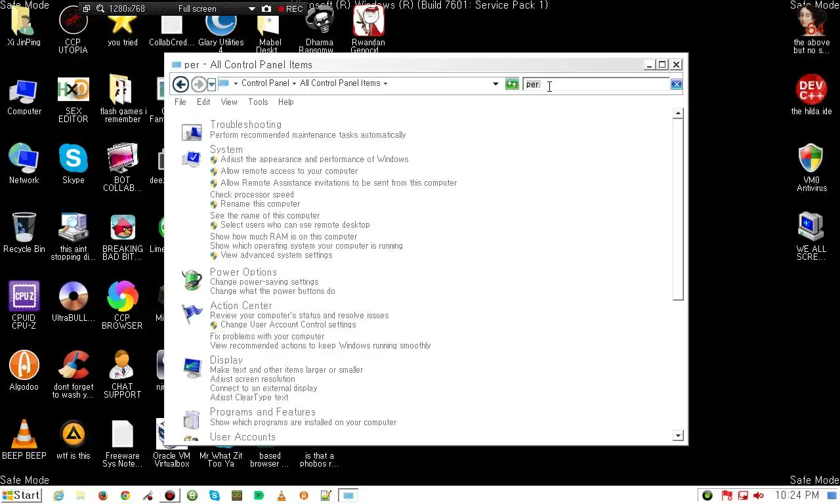840x504 pixels.
Task: Open the File menu
Action: click(180, 102)
